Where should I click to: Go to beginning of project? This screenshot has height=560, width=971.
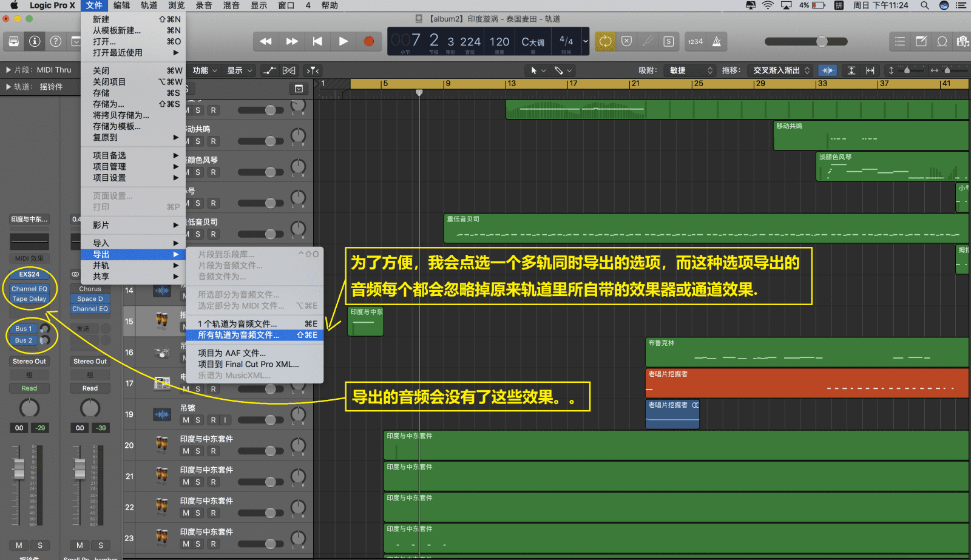click(x=317, y=41)
